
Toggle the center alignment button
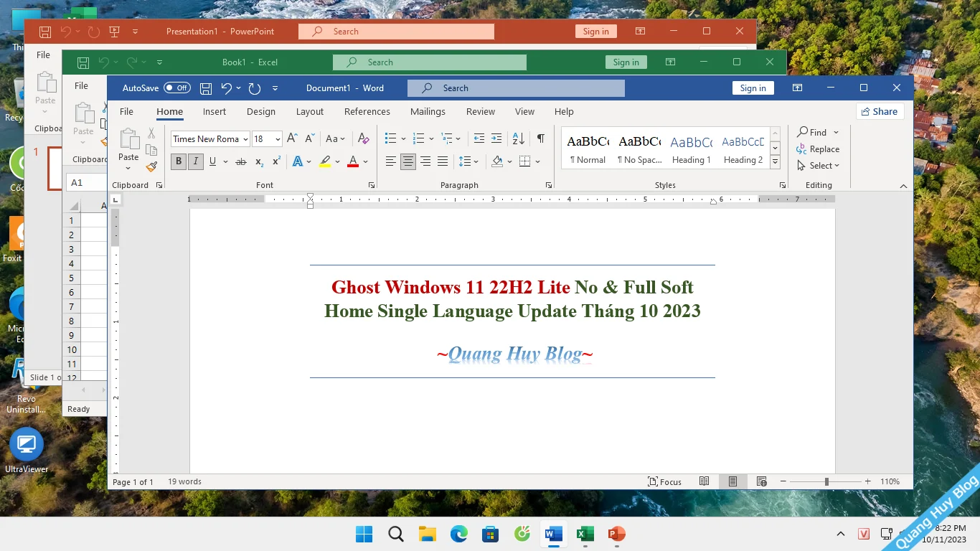pyautogui.click(x=408, y=161)
